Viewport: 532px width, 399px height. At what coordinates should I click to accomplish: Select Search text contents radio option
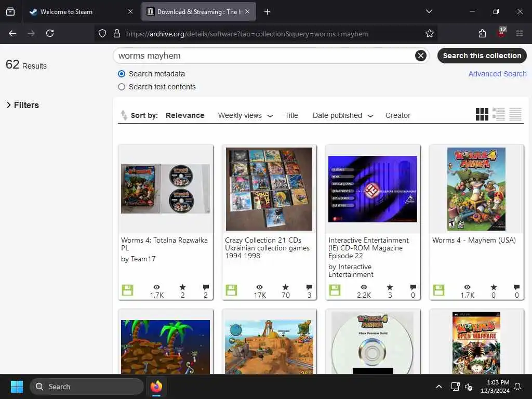(122, 87)
